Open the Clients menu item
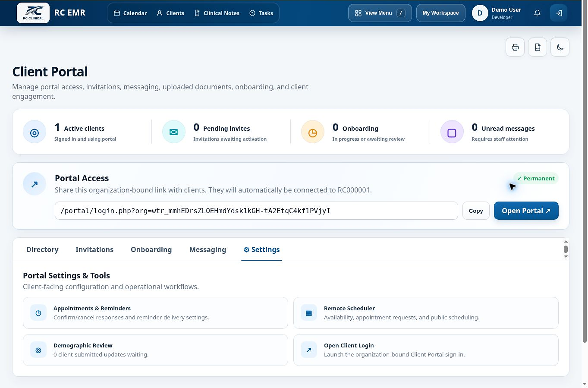This screenshot has height=388, width=588. click(170, 13)
